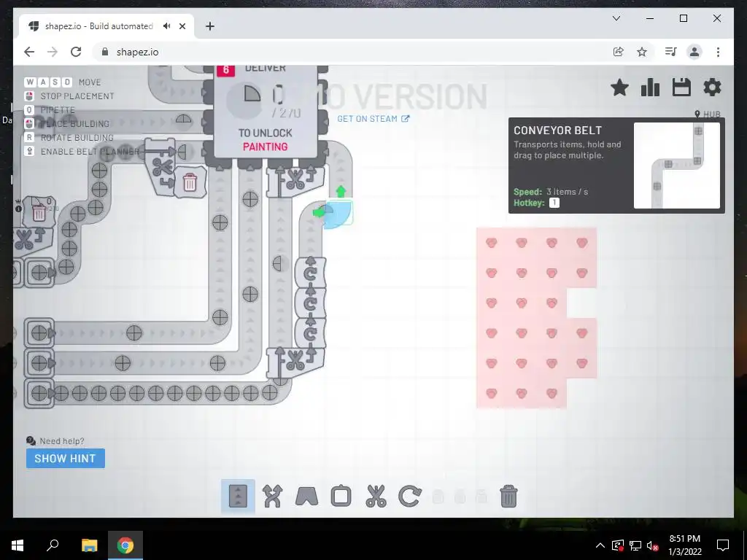Click the SHOW HINT button
The height and width of the screenshot is (560, 747).
click(65, 459)
